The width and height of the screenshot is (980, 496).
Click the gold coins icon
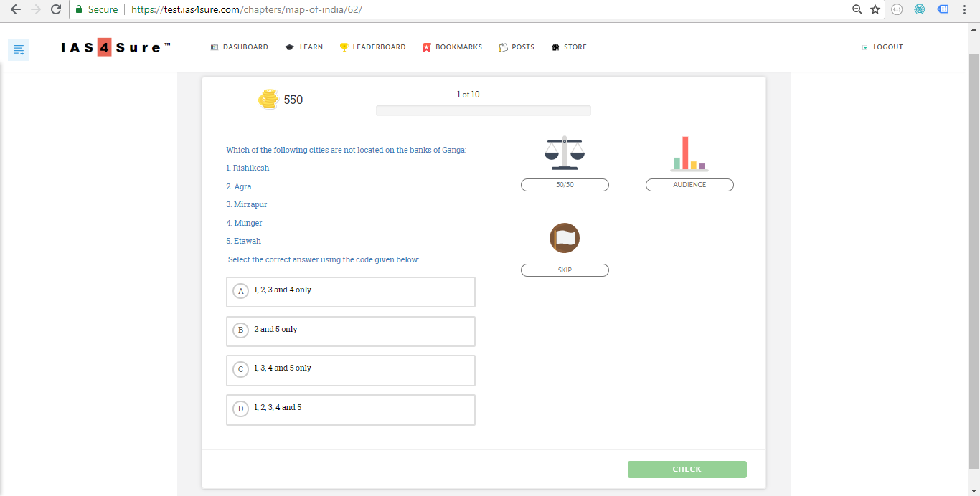tap(268, 100)
